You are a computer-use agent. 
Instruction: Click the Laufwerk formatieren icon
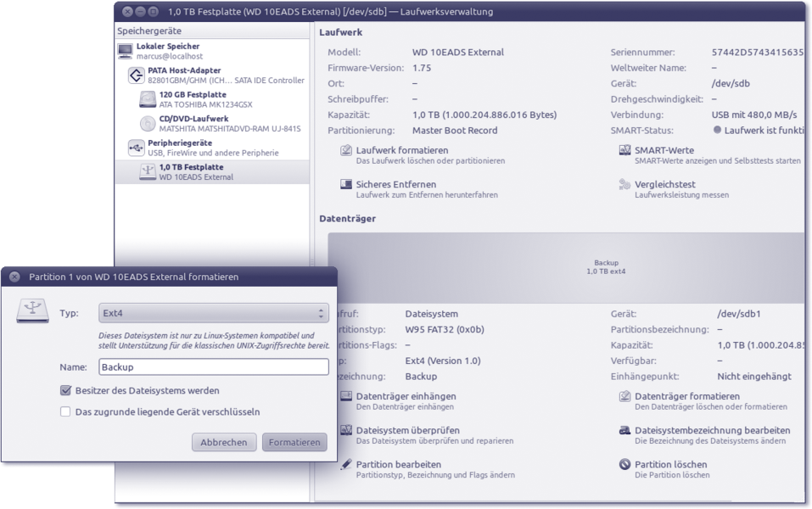[346, 151]
